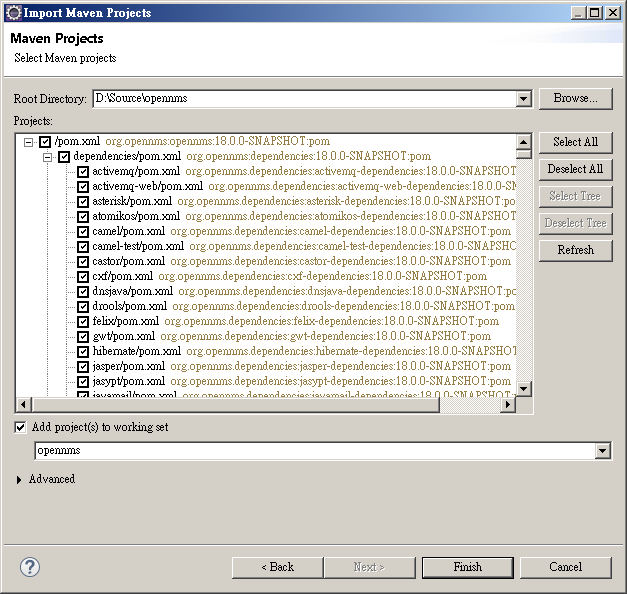627x594 pixels.
Task: Toggle the jasper/pom.xml checkbox
Action: point(83,366)
